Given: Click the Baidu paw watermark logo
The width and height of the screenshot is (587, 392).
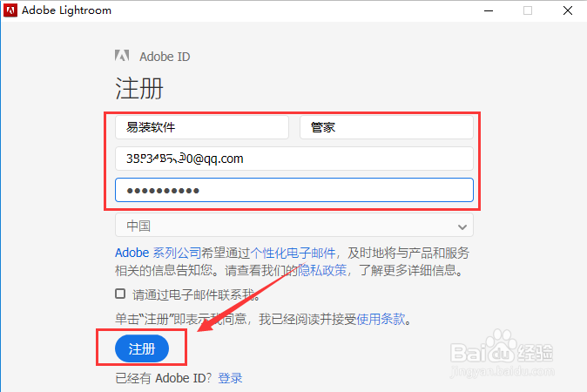Looking at the screenshot, I should point(502,345).
